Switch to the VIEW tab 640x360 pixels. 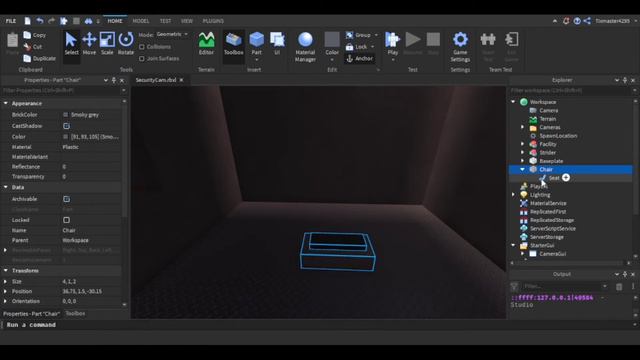187,21
